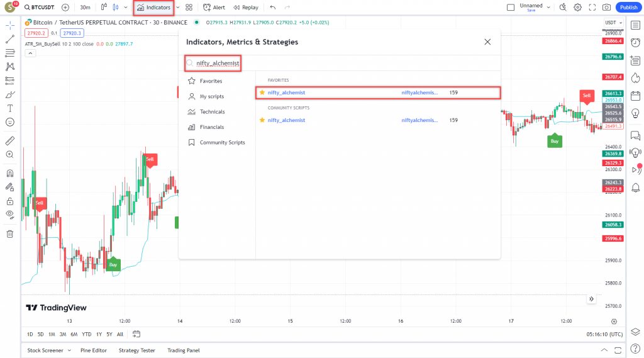Select the Text annotation tool
The width and height of the screenshot is (644, 358).
10,108
